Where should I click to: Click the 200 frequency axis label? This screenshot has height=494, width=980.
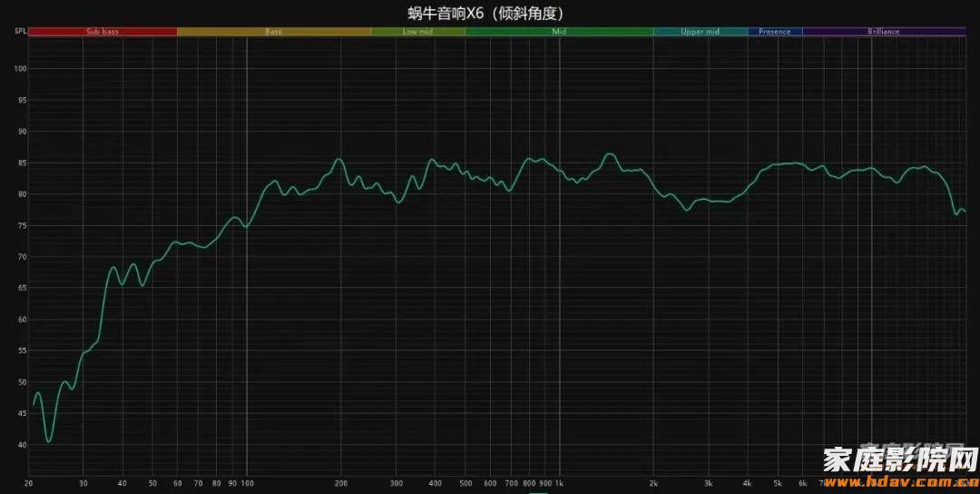point(341,483)
